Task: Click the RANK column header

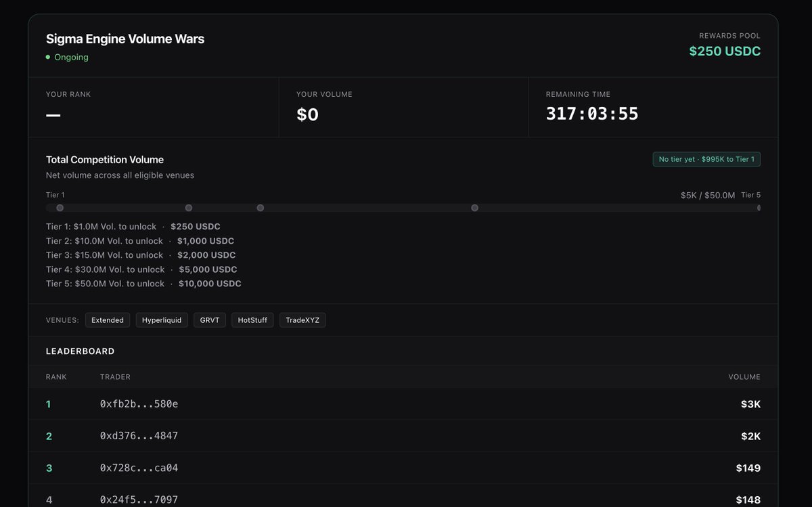Action: click(x=56, y=377)
